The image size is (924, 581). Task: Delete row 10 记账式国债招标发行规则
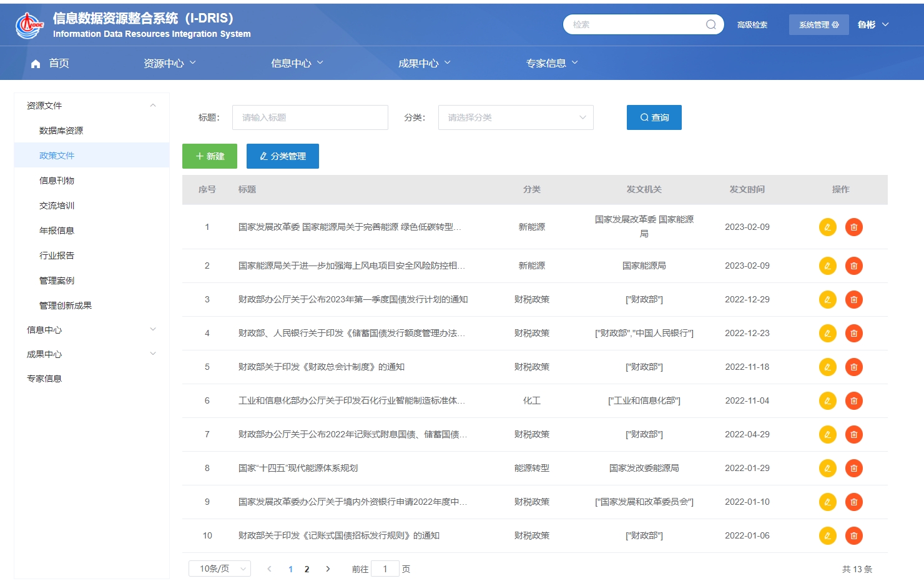click(853, 535)
